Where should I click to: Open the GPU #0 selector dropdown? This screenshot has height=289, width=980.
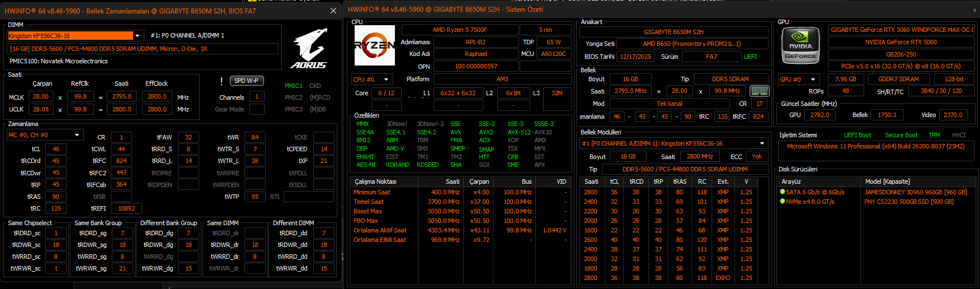(799, 80)
